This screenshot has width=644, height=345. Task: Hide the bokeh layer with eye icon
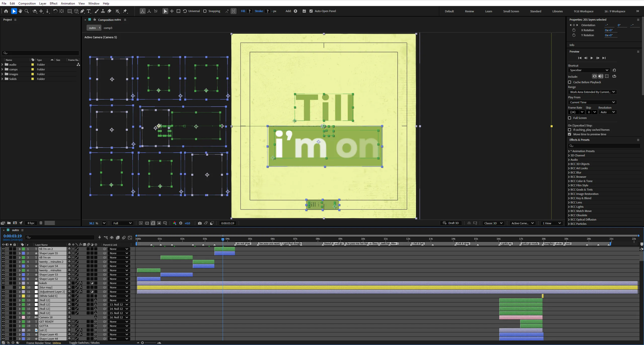click(3, 283)
